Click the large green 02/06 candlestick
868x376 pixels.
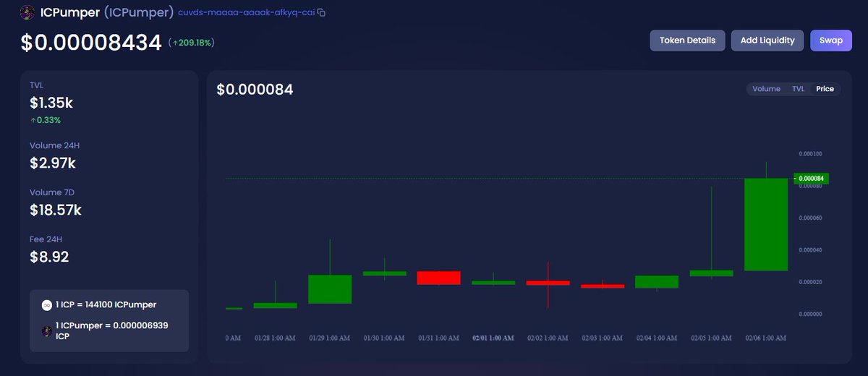pos(766,224)
